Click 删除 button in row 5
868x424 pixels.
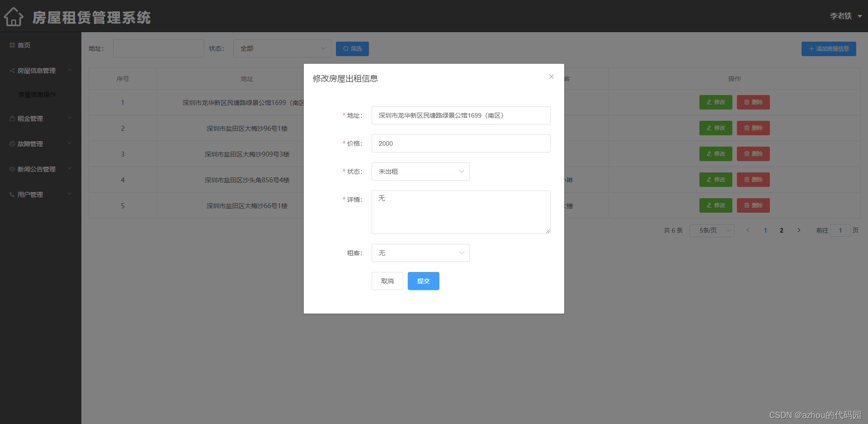click(x=753, y=205)
